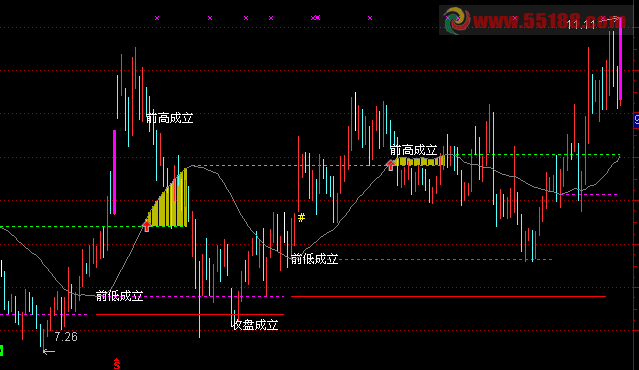This screenshot has height=370, width=639.
Task: Click the 收盘成立 label
Action: [255, 325]
